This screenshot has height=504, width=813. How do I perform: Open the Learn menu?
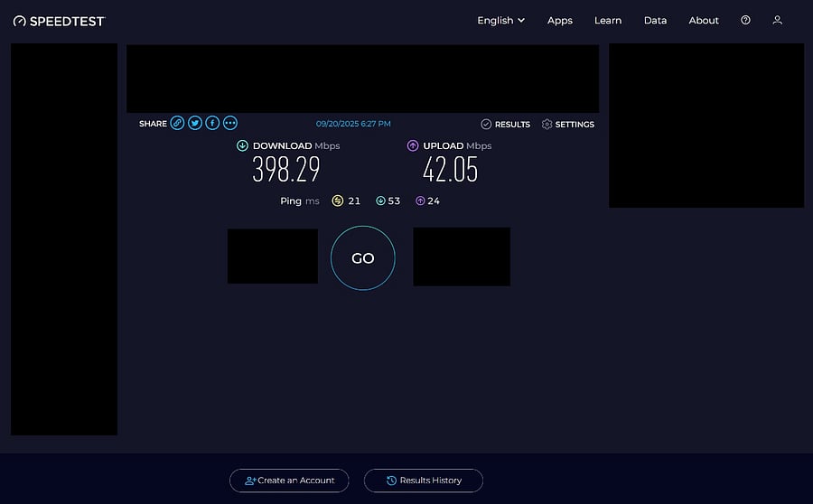[x=608, y=20]
